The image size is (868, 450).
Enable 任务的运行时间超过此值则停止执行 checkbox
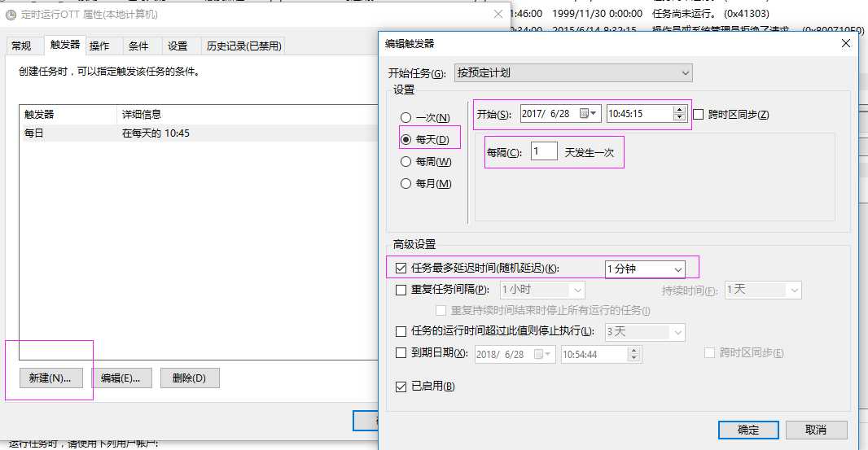tap(401, 331)
